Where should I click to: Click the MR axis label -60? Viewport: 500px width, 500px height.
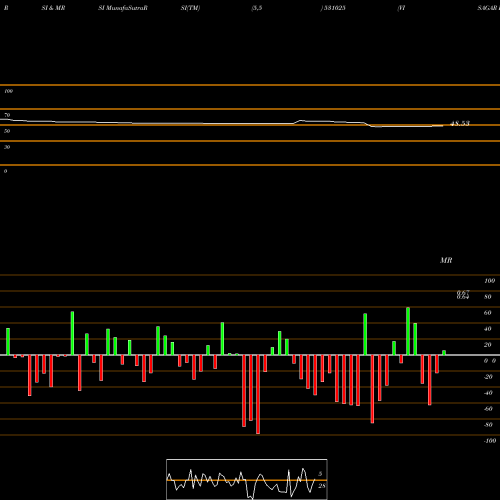click(488, 409)
